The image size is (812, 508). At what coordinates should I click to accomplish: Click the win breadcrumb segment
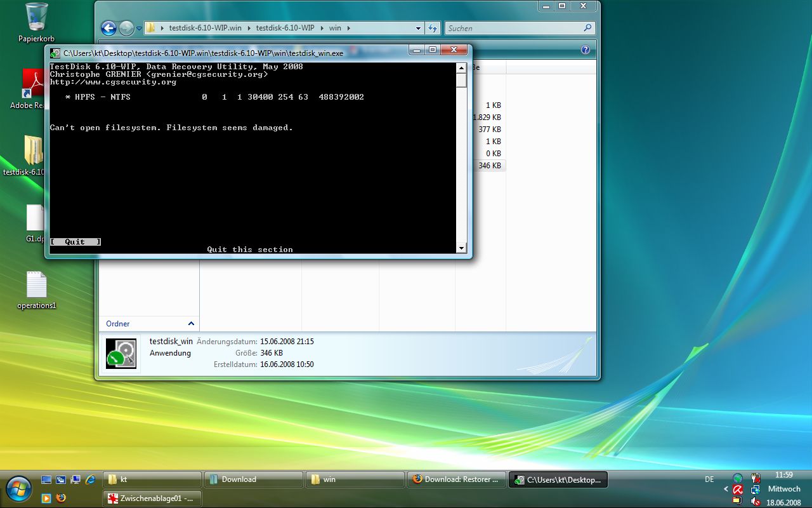(335, 28)
